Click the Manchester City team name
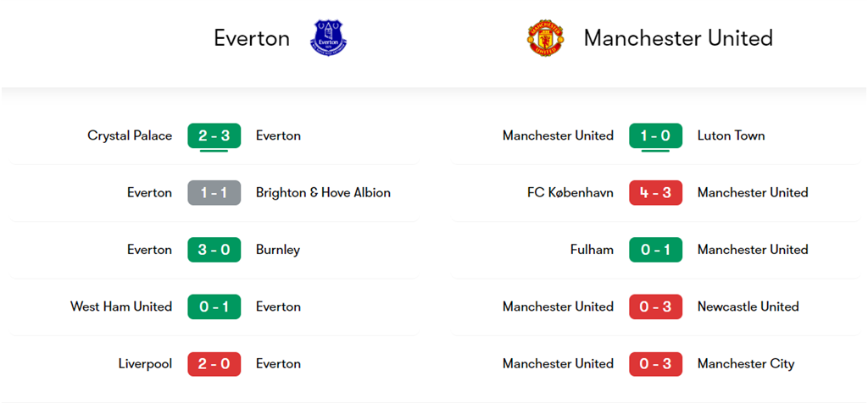 [x=746, y=364]
